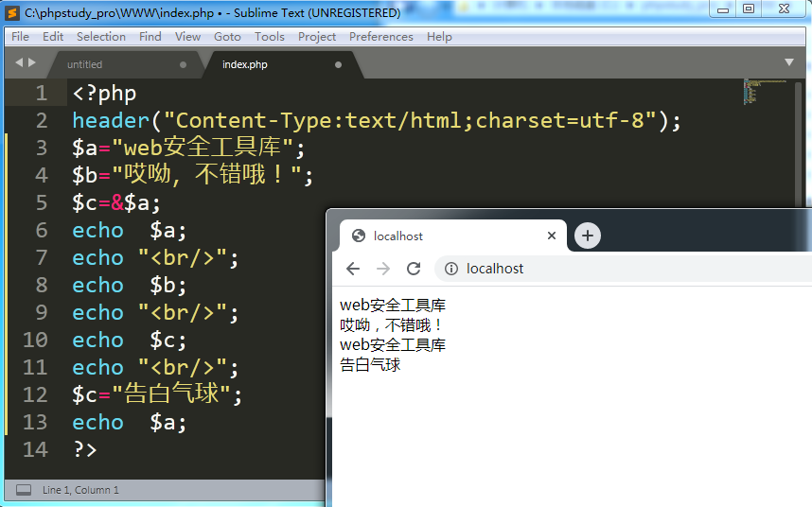
Task: Click line number 5 in gutter
Action: click(x=42, y=202)
